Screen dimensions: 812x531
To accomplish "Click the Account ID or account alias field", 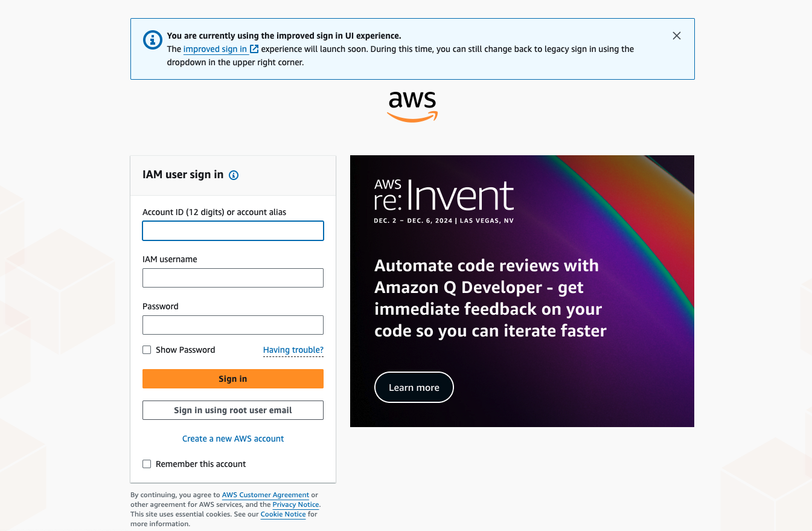I will (233, 231).
